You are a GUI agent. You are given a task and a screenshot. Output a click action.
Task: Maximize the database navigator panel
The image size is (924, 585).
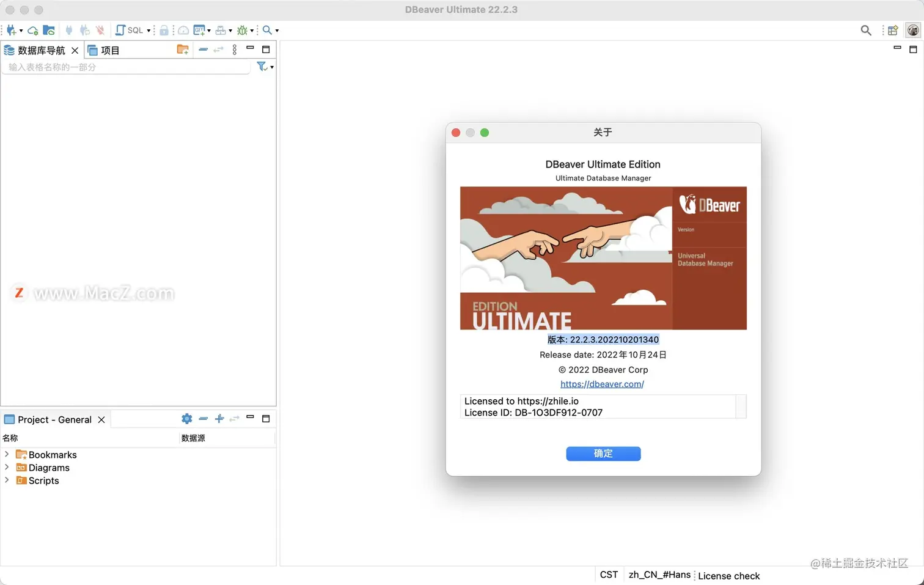[266, 50]
